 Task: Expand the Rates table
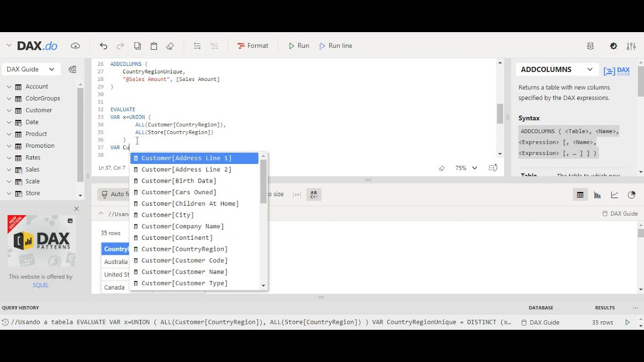coord(9,158)
